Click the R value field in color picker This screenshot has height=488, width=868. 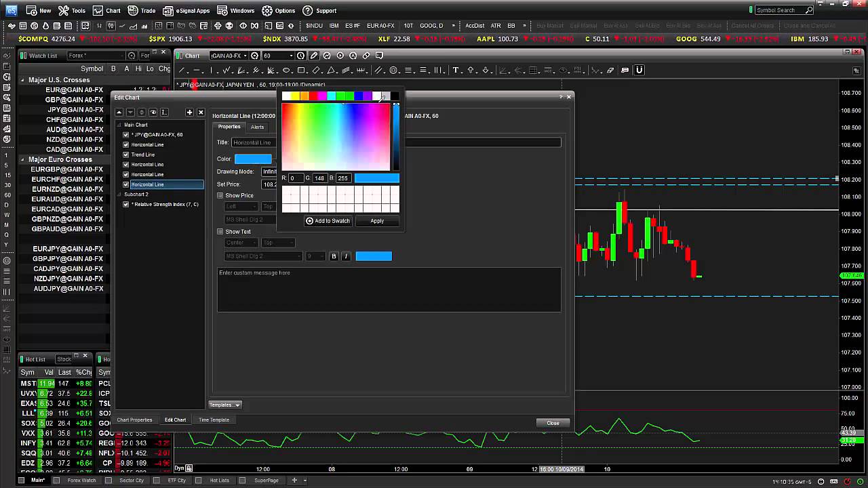coord(296,178)
